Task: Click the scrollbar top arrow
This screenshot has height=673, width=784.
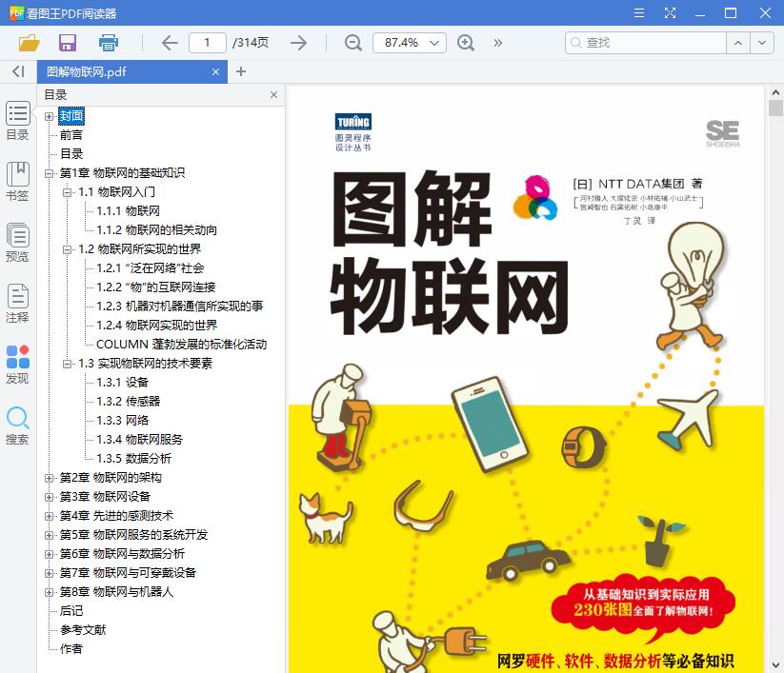Action: [x=775, y=92]
